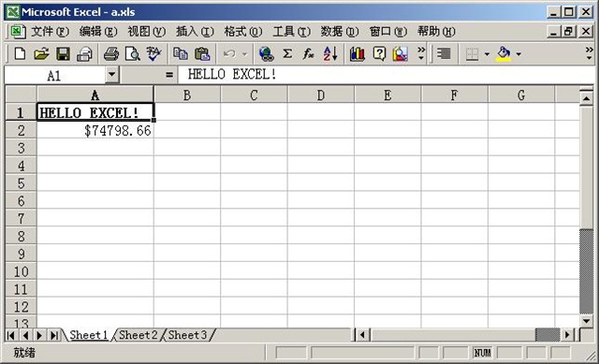Go to previous sheet tab button
The width and height of the screenshot is (599, 364).
25,335
